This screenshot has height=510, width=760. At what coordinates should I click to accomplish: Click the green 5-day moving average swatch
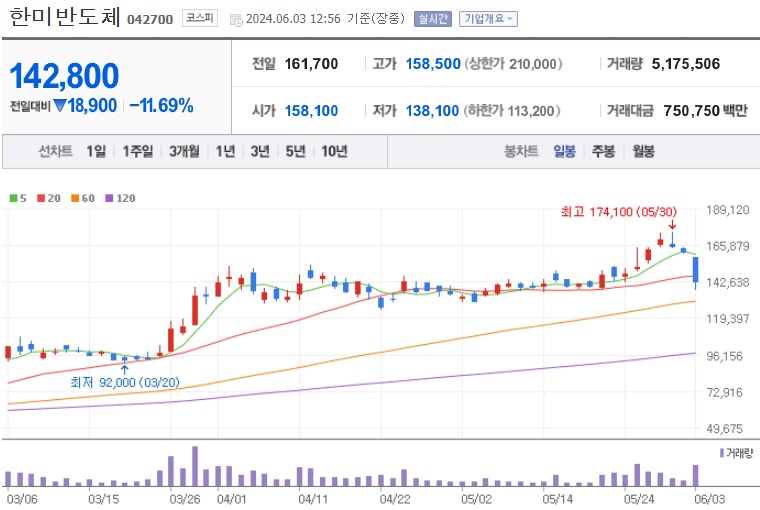(x=14, y=198)
